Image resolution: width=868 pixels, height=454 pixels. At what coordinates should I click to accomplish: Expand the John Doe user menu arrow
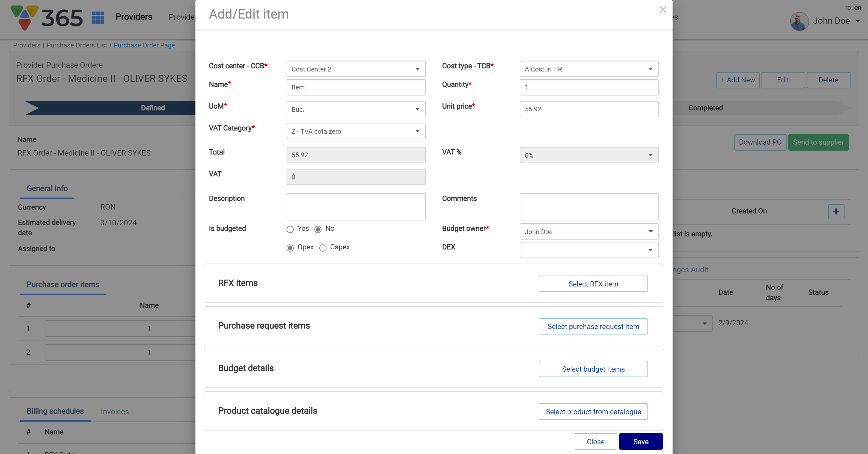[858, 21]
